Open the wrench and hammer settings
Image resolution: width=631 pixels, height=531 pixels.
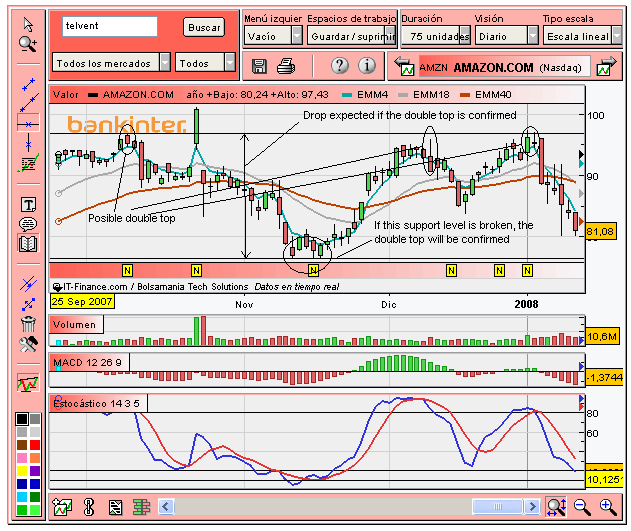click(28, 344)
